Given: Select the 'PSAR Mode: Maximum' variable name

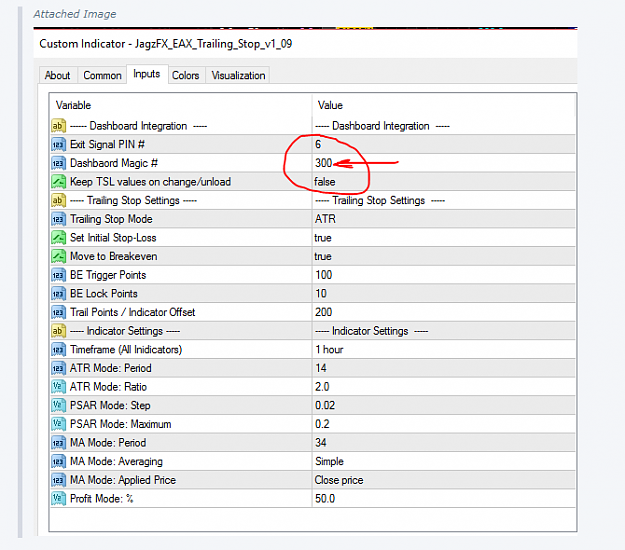Looking at the screenshot, I should click(120, 424).
